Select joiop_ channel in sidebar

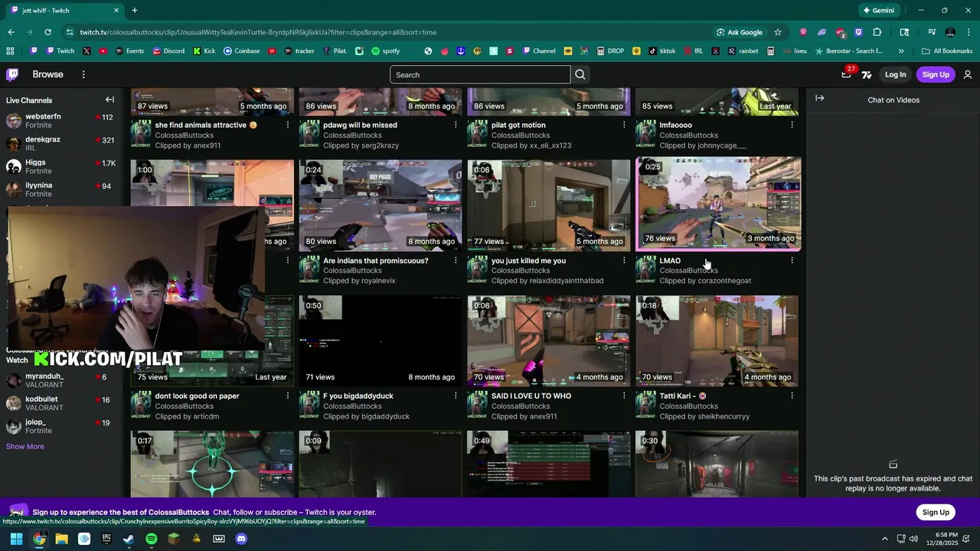(60, 426)
